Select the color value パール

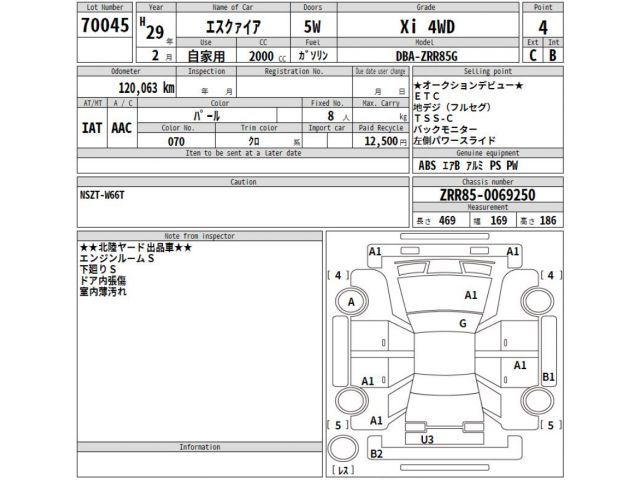pyautogui.click(x=207, y=116)
